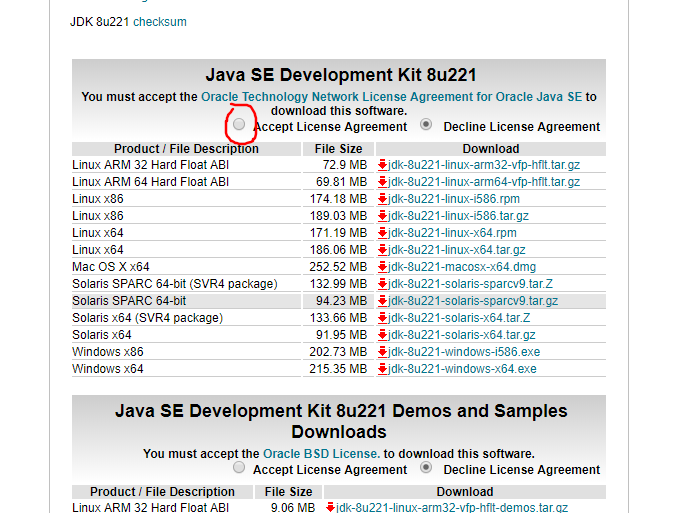683x513 pixels.
Task: Click download arrow icon for solaris-sparcv9.tar.gz
Action: (382, 301)
